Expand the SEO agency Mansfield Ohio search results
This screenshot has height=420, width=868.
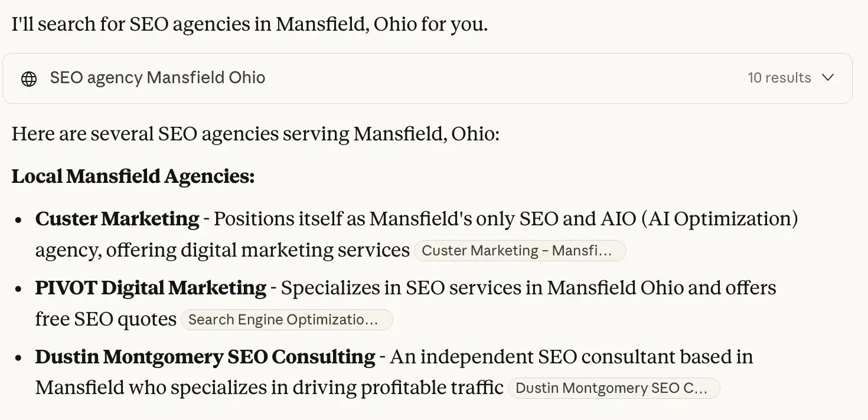828,77
